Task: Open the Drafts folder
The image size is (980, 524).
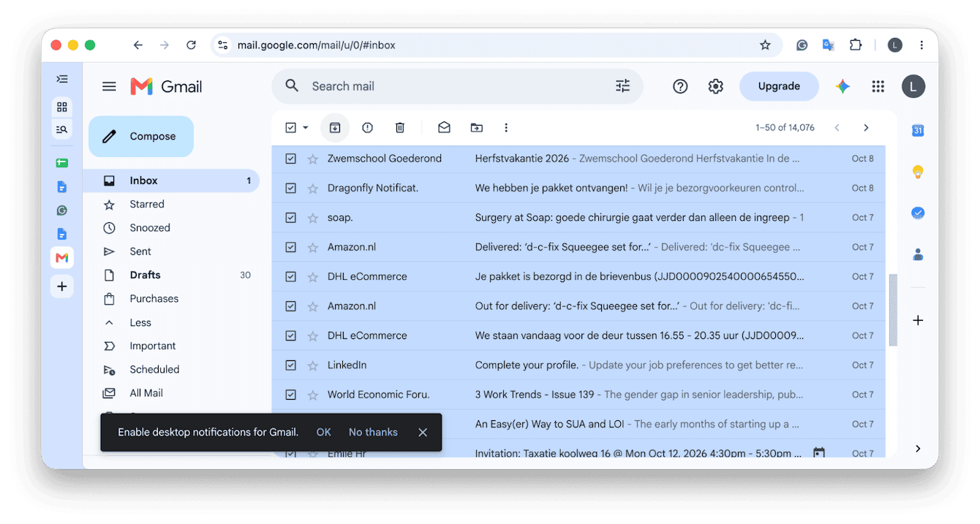Action: pyautogui.click(x=171, y=275)
